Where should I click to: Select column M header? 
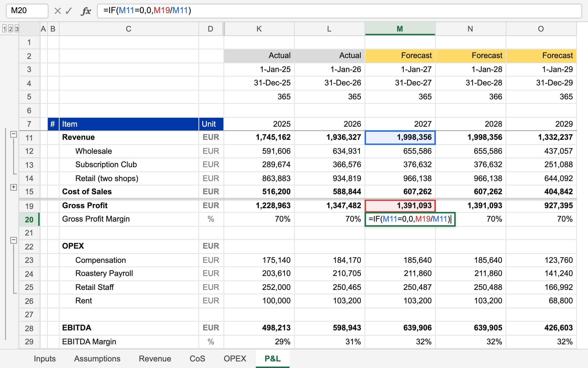(x=400, y=29)
